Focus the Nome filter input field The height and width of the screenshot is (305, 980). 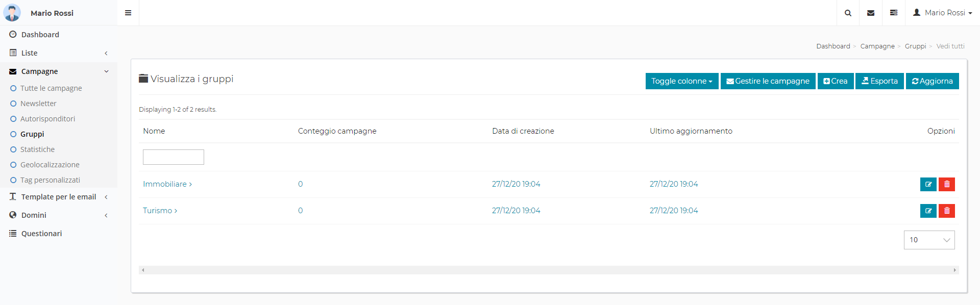pos(174,157)
